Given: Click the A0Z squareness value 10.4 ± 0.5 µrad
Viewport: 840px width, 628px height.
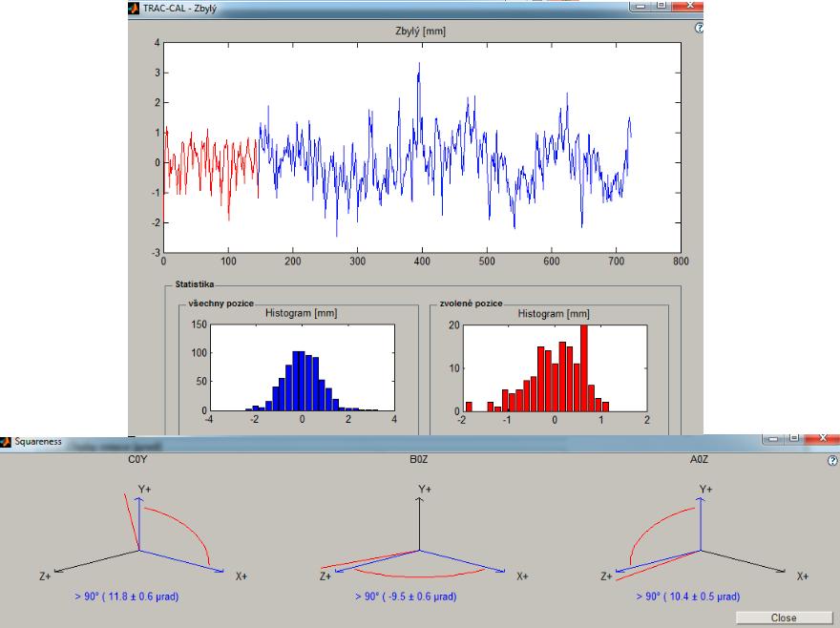Looking at the screenshot, I should click(x=688, y=596).
